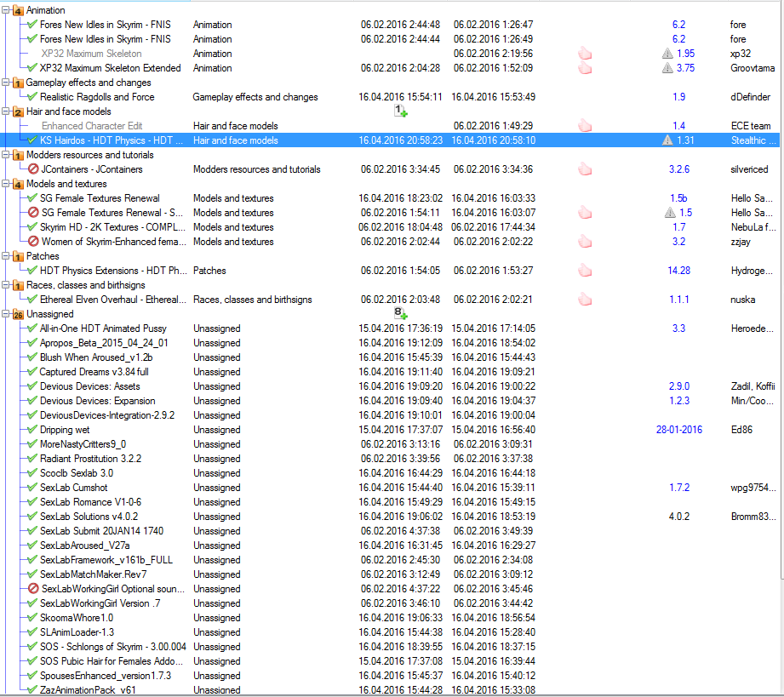Click blocked icon for SG Female Textures Renewal - S...

tap(33, 213)
